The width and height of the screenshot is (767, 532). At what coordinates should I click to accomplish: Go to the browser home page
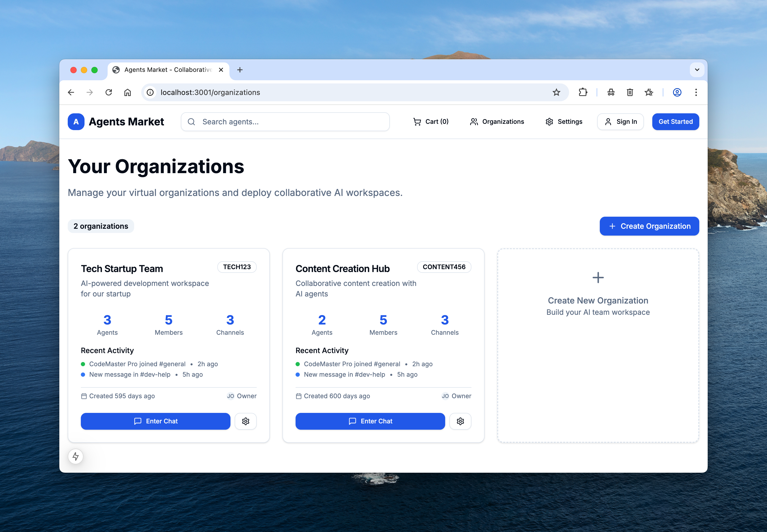coord(127,92)
